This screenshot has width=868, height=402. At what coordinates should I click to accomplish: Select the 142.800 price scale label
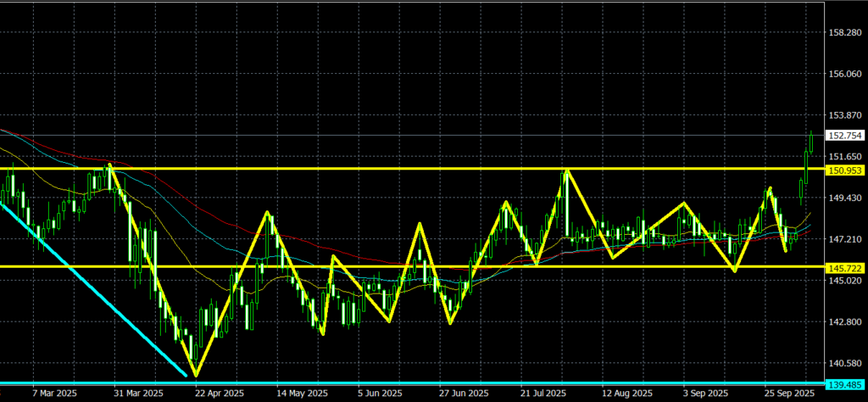844,322
